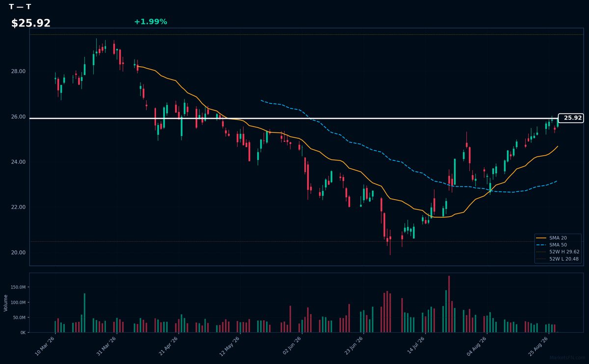Click the 50.0M volume axis label
Viewport: 589px width, 364px height.
(19, 318)
